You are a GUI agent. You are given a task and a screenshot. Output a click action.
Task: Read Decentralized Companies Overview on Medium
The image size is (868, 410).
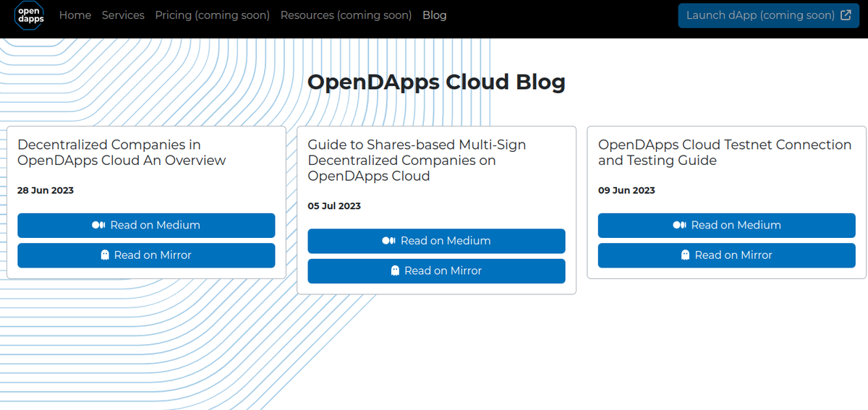[146, 226]
